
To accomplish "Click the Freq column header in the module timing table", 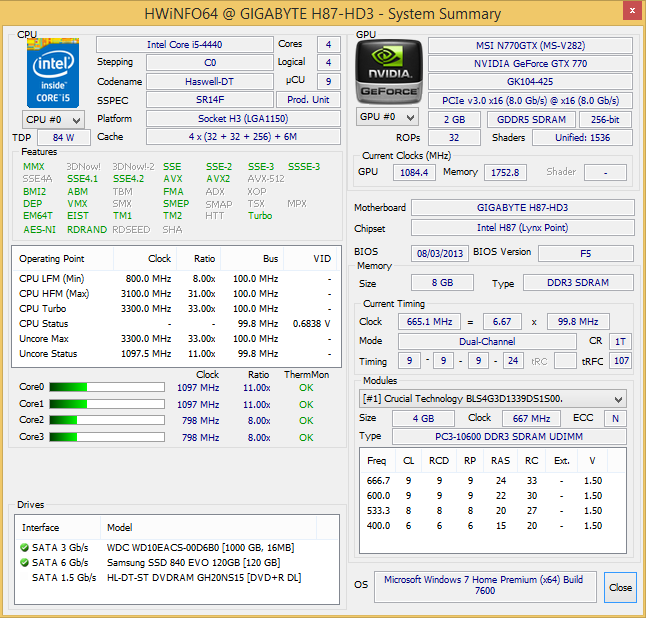I will (x=377, y=461).
